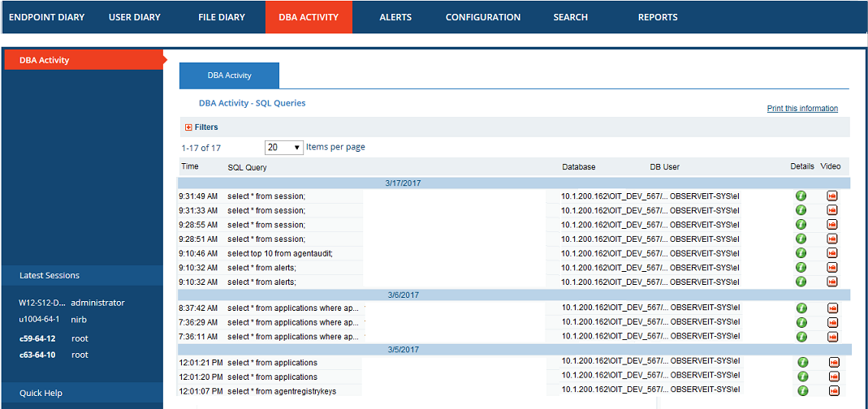Open the Alerts tab
Screen dimensions: 868x409
(395, 17)
